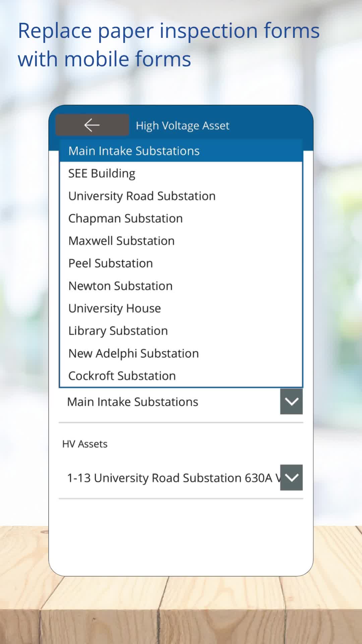Pick University House from the list

115,308
